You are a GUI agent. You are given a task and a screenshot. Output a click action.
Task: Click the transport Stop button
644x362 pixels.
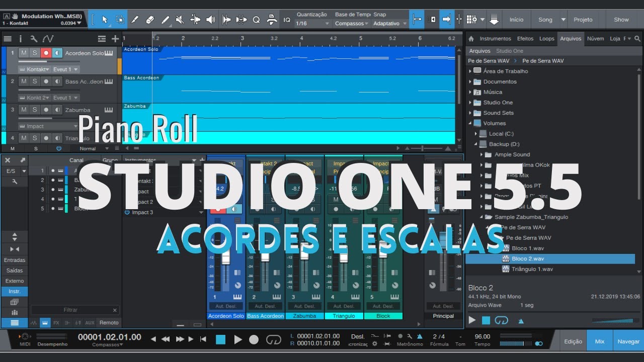pyautogui.click(x=220, y=340)
